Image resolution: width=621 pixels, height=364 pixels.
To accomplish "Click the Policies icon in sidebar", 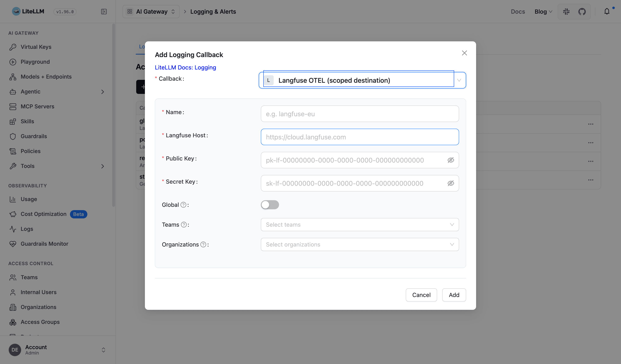I will [x=13, y=151].
